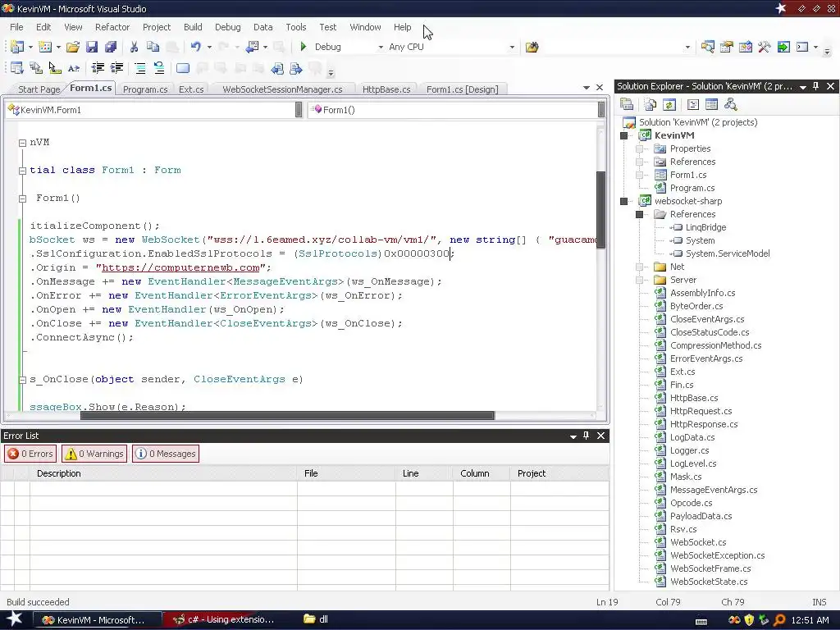Open the Tools menu
Viewport: 840px width, 630px height.
(x=295, y=27)
